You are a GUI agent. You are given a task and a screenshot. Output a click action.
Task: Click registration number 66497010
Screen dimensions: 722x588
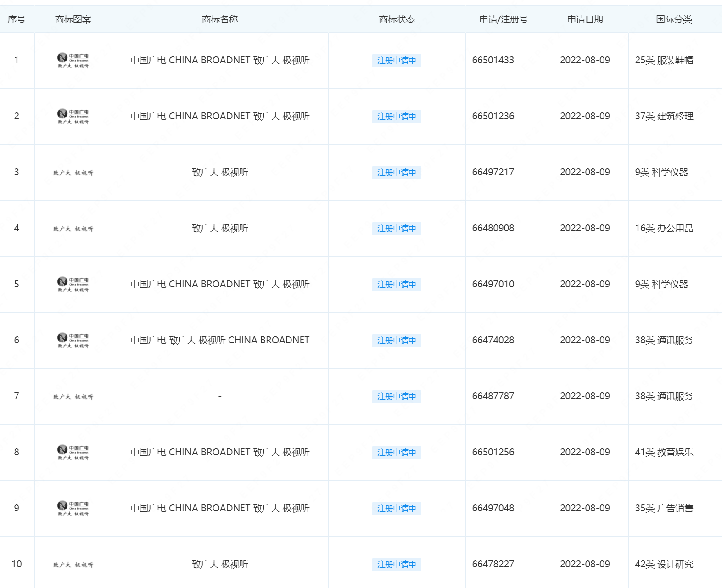pyautogui.click(x=493, y=284)
